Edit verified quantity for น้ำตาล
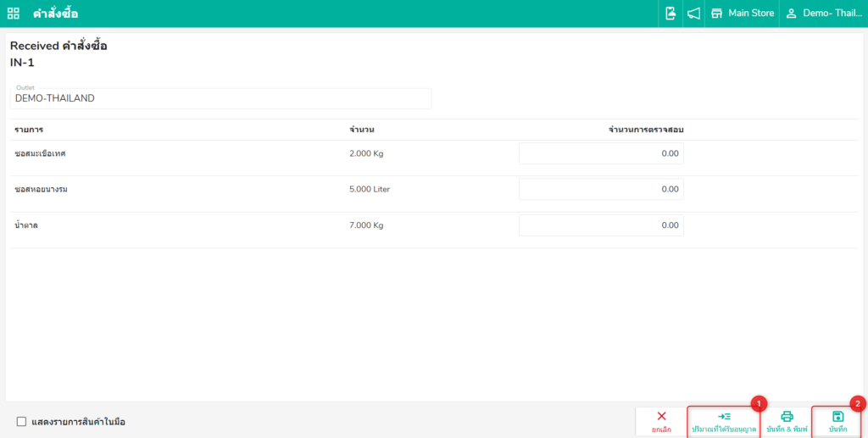The width and height of the screenshot is (868, 438). 601,225
